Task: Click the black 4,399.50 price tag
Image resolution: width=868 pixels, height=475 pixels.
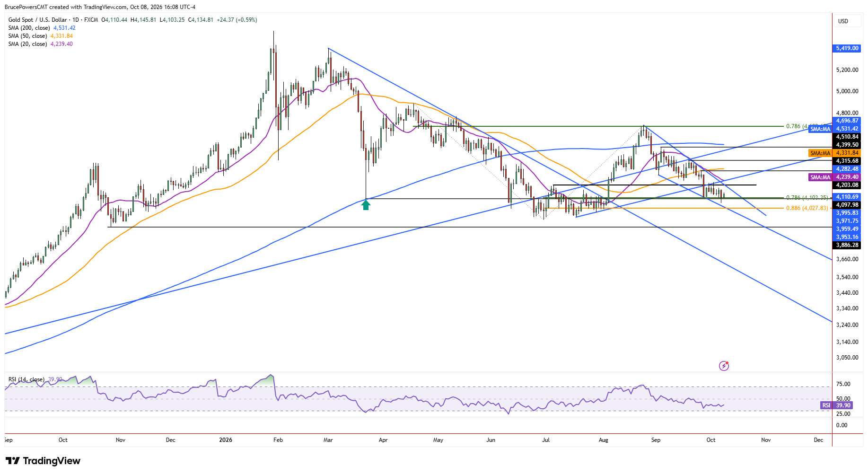Action: 846,145
